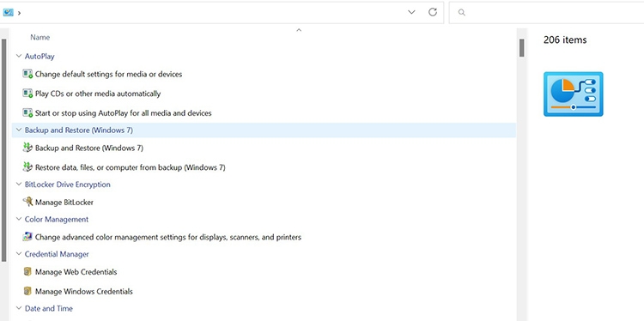Click icon for Change default settings for media

pyautogui.click(x=27, y=74)
